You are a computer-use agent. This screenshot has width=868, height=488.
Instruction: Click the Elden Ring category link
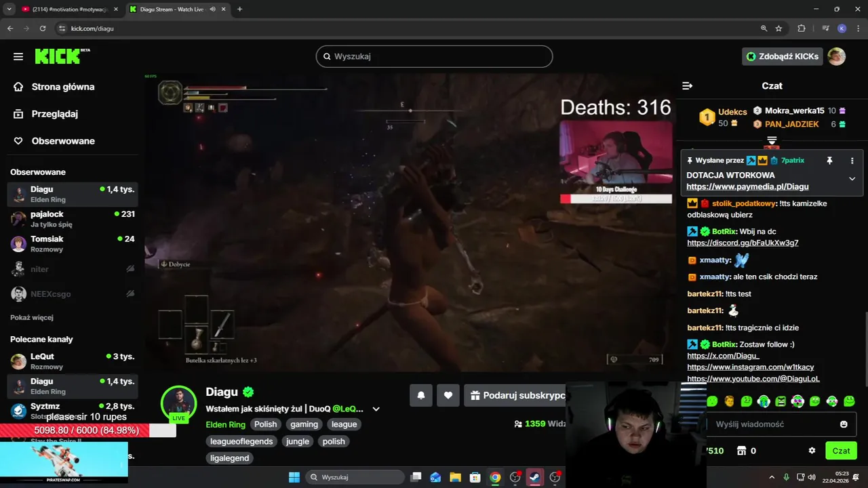pos(225,424)
